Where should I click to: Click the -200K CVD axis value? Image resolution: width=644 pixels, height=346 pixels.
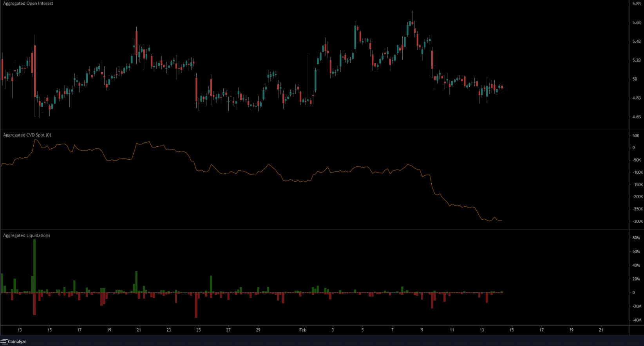(638, 197)
